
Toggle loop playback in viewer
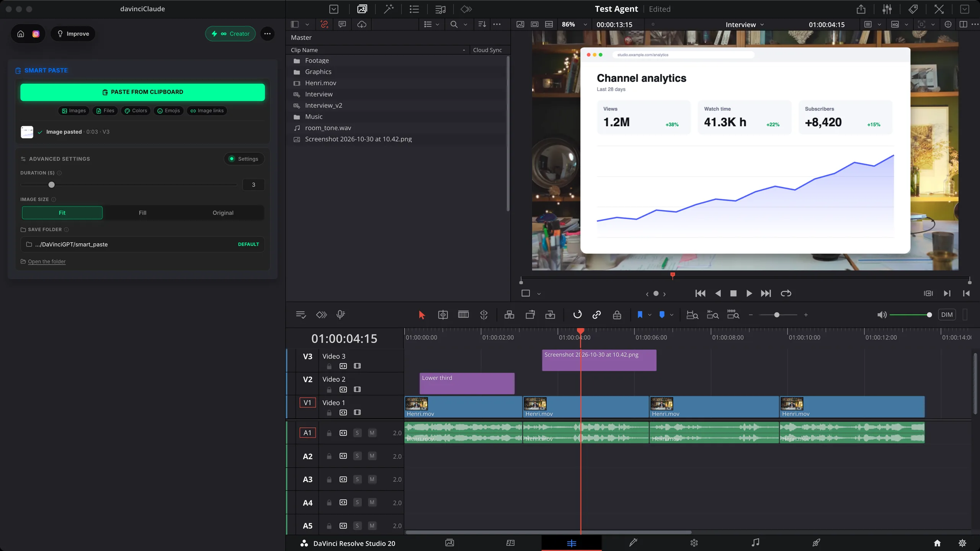[786, 293]
